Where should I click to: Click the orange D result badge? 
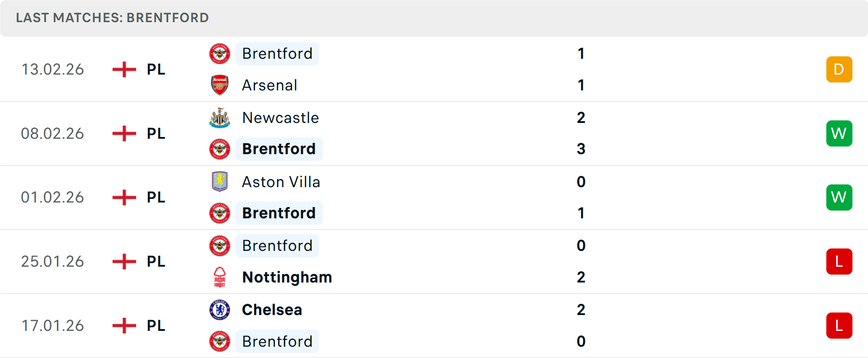click(839, 69)
